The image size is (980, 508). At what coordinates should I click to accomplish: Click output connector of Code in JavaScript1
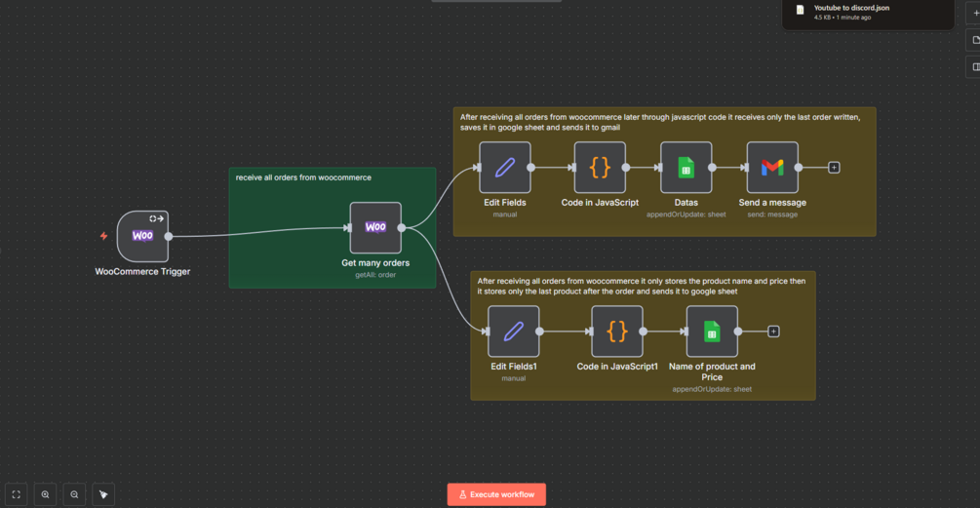tap(644, 332)
